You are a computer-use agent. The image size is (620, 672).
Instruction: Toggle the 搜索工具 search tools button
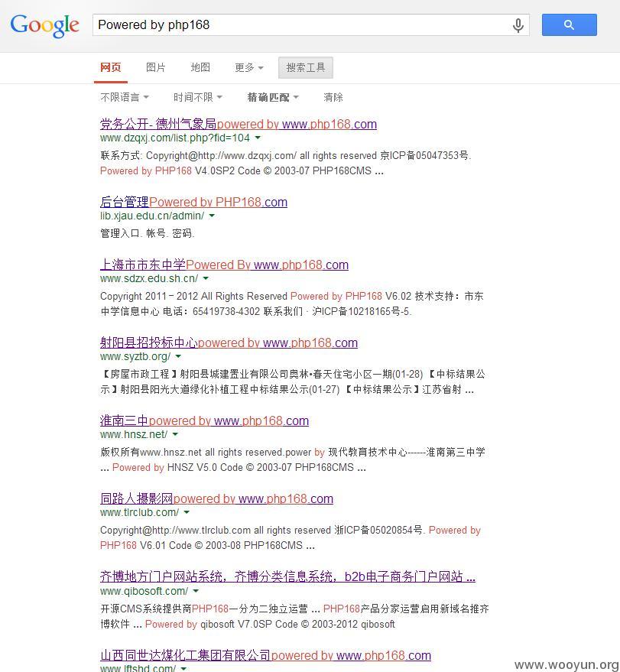pos(306,67)
